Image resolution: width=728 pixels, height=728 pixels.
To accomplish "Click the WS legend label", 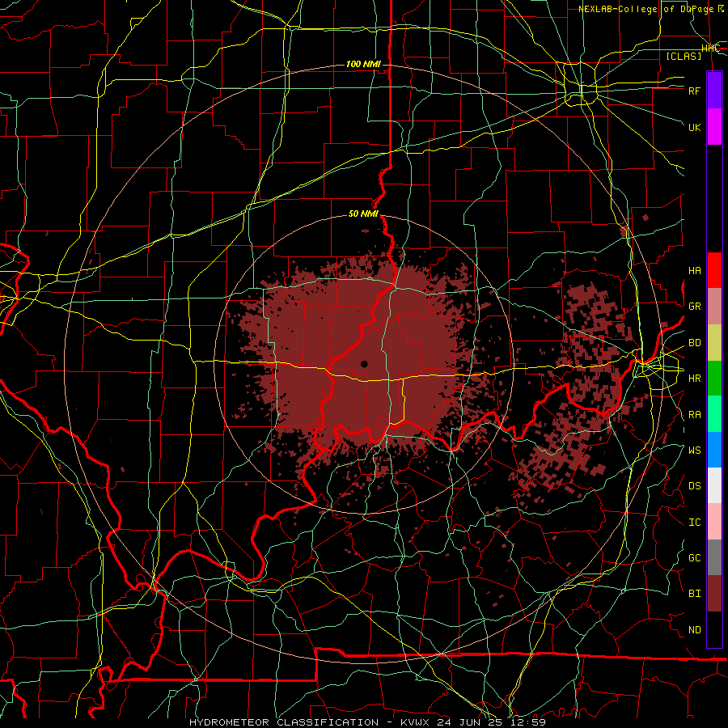I will coord(694,450).
